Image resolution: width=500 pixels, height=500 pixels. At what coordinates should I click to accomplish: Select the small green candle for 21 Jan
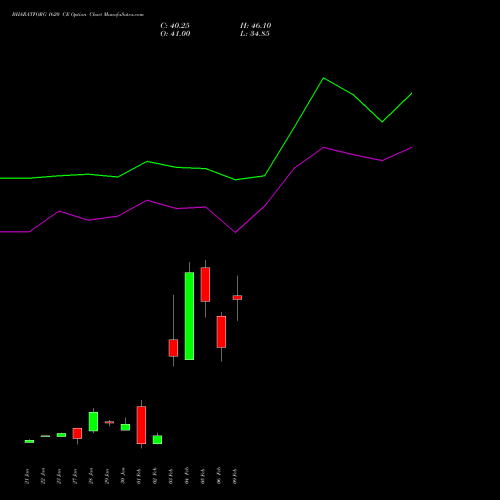(x=29, y=441)
